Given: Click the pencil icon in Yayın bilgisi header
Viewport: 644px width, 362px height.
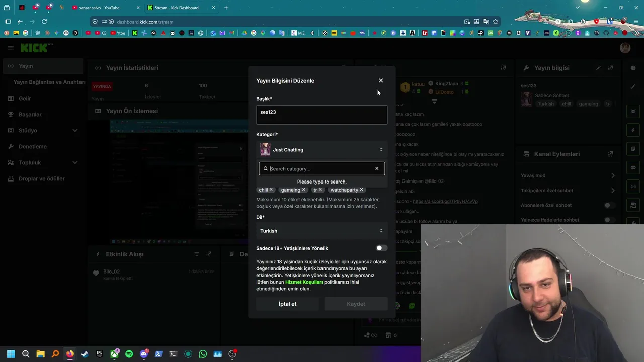Looking at the screenshot, I should 598,68.
